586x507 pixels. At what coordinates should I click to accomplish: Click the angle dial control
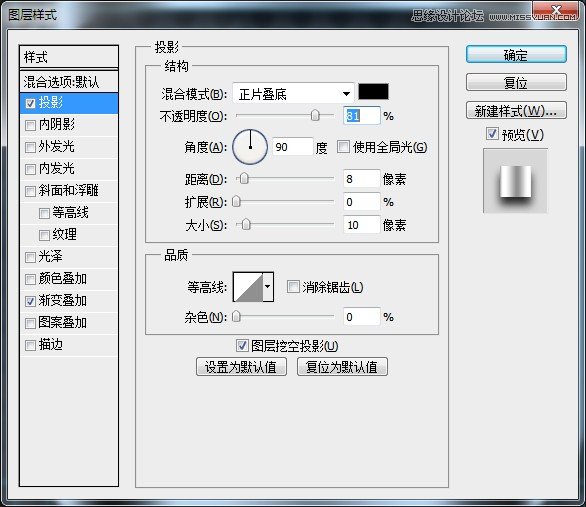(250, 147)
